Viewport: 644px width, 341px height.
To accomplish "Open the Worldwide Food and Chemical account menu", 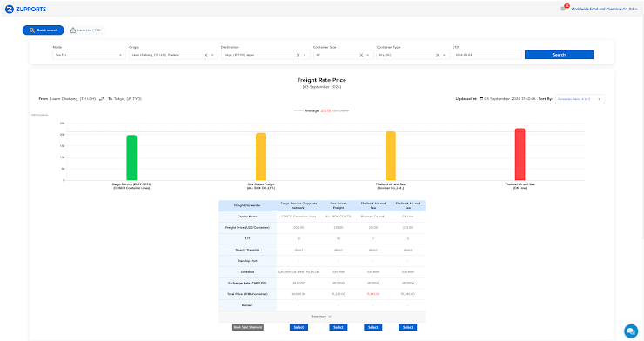I will point(604,9).
